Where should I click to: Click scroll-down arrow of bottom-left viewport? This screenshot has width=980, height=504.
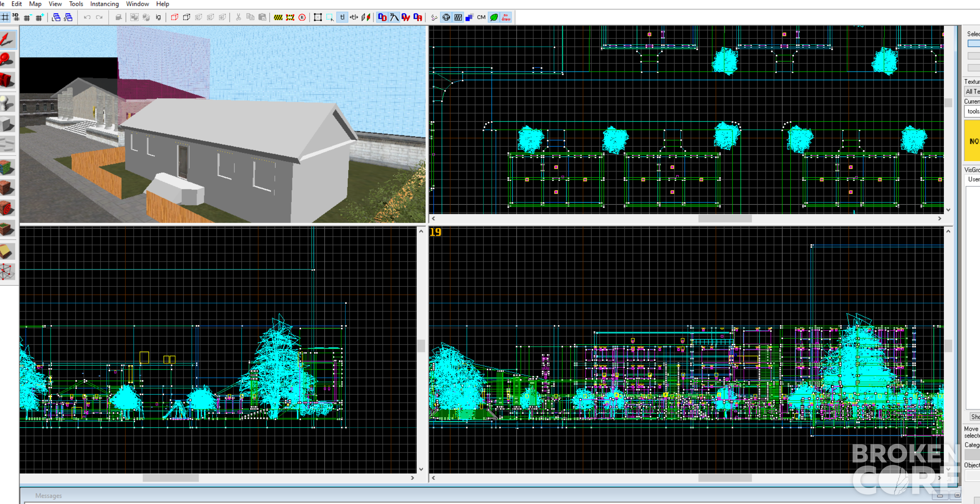(421, 469)
